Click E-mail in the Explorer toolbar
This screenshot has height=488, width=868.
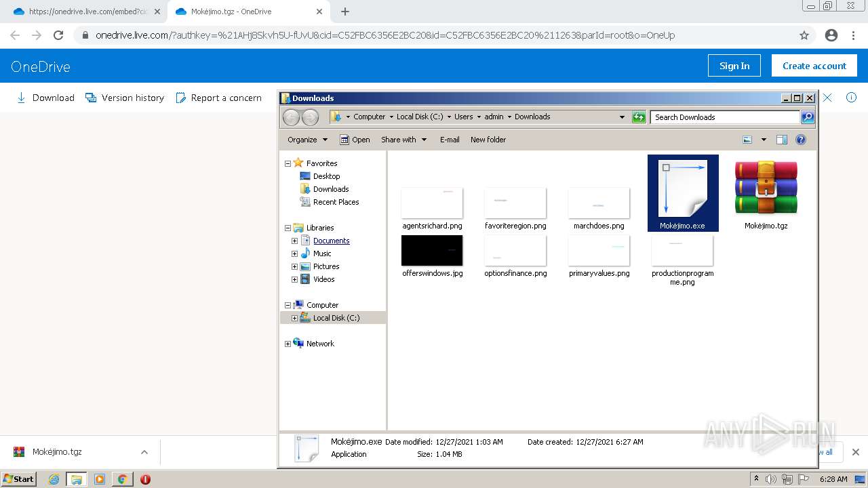point(450,140)
